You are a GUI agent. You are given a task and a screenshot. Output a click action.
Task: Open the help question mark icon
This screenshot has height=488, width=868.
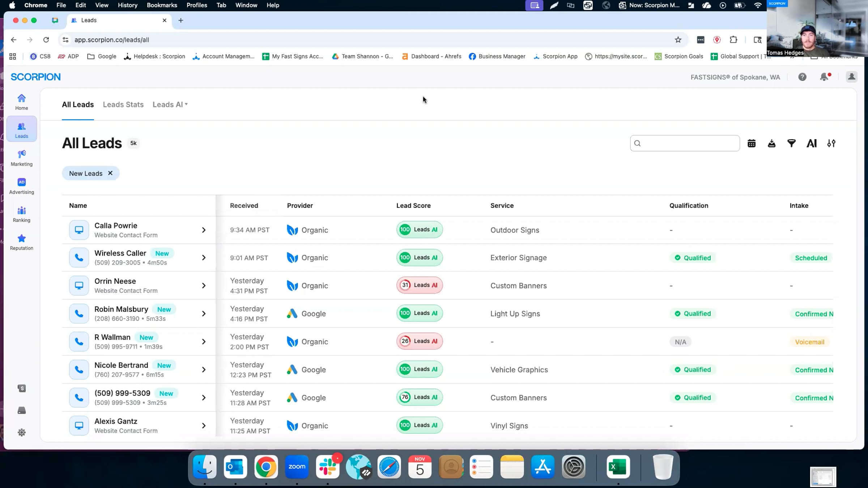[x=802, y=77]
